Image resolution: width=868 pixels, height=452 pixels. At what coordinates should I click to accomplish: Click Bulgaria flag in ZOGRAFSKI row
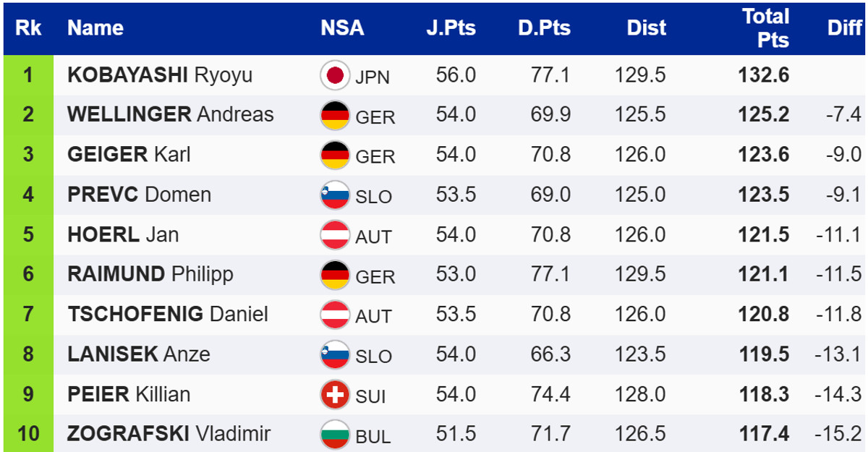coord(335,435)
